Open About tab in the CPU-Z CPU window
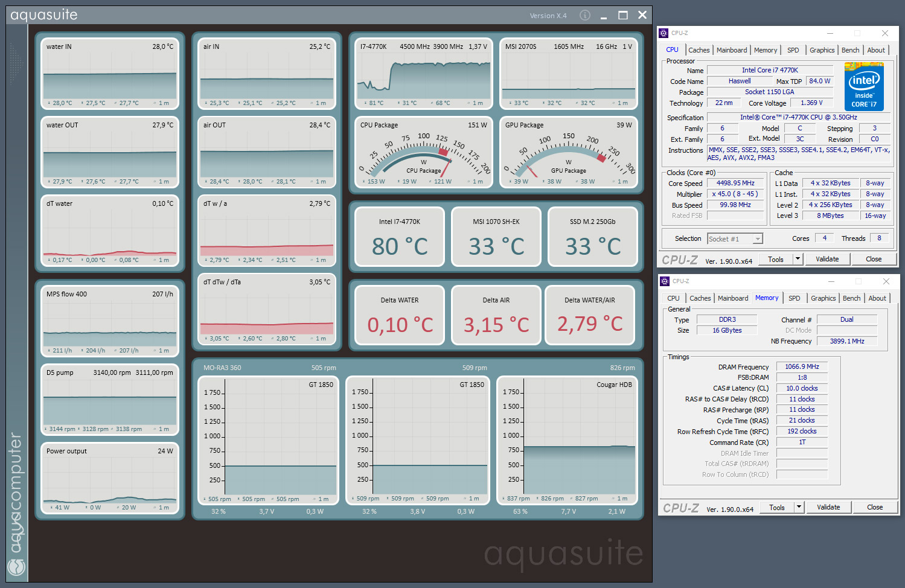The height and width of the screenshot is (588, 905). [876, 50]
